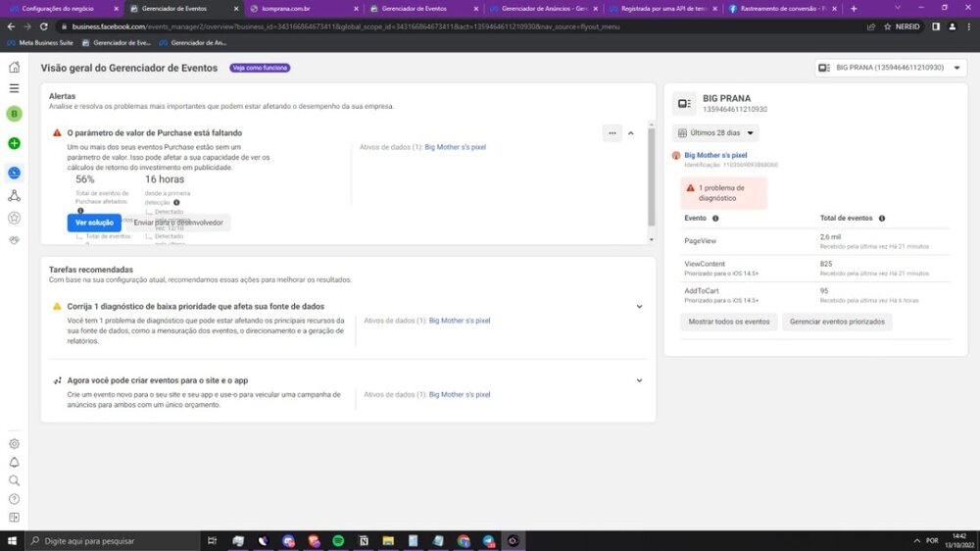Screen dimensions: 980x551
Task: Select the green B business avatar
Action: (14, 114)
